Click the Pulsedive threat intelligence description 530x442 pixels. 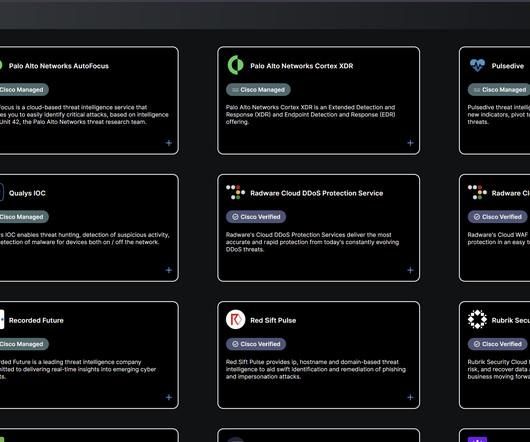[499, 115]
